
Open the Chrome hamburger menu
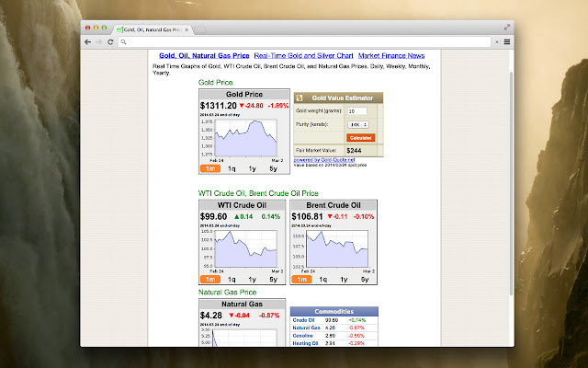coord(507,42)
